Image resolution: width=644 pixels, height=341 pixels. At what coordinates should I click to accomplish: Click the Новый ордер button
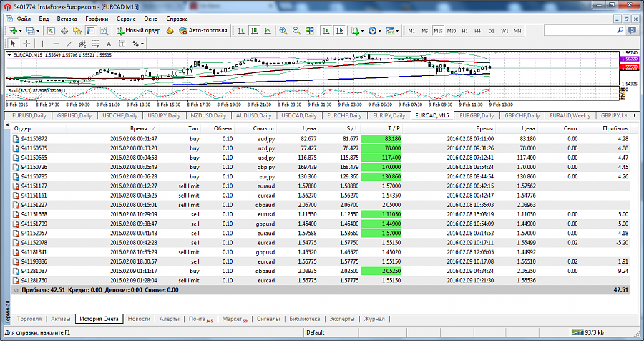tap(138, 30)
